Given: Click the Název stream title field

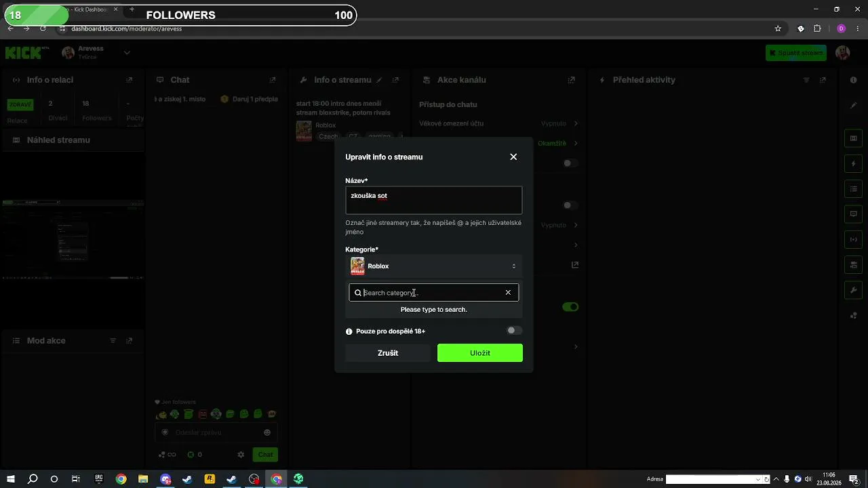Looking at the screenshot, I should pyautogui.click(x=433, y=200).
